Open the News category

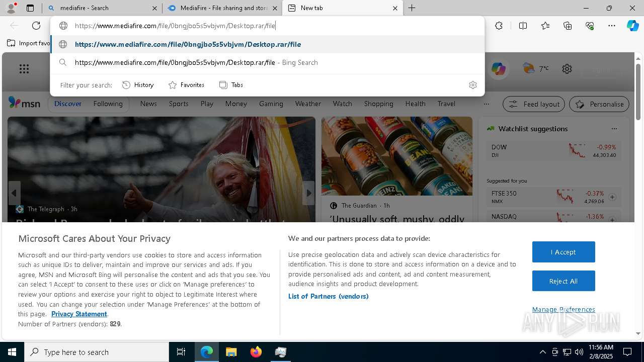point(148,104)
